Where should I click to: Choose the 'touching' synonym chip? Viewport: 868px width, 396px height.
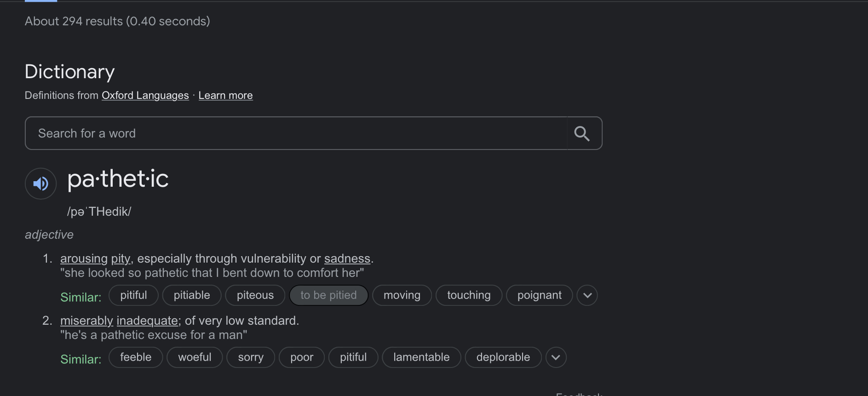tap(469, 295)
